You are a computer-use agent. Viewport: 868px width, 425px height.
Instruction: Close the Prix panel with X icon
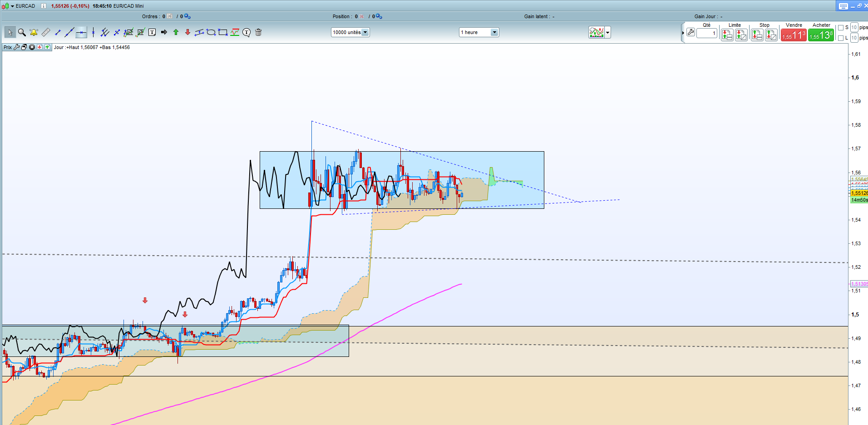[x=32, y=47]
